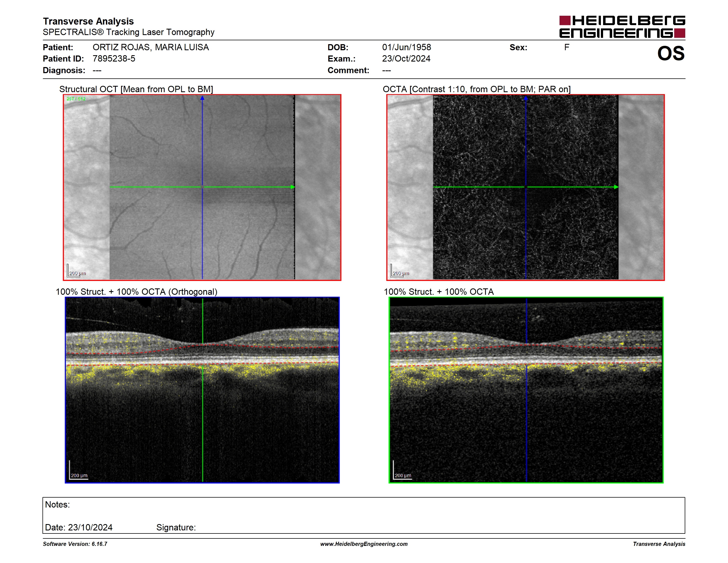Click inside the Notes box
The height and width of the screenshot is (563, 728).
pos(364,515)
